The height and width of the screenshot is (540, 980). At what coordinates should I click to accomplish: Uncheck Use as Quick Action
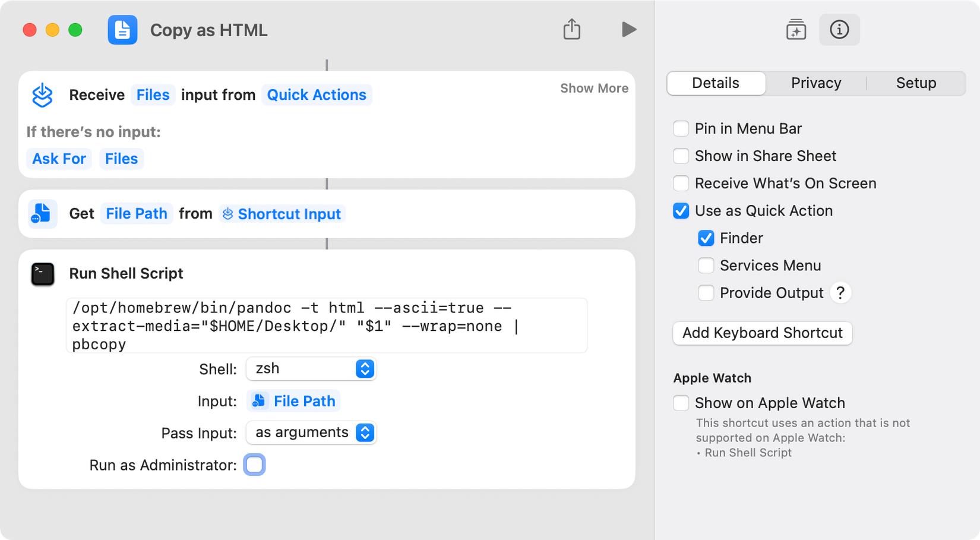(x=681, y=211)
